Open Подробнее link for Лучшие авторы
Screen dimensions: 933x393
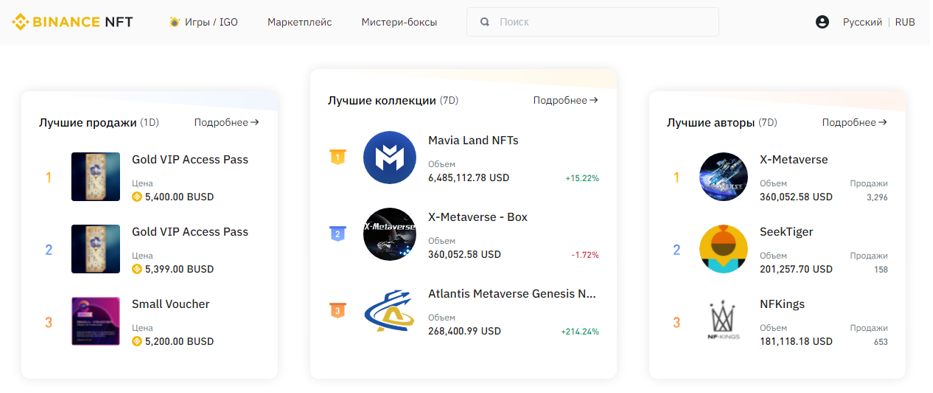(x=854, y=122)
